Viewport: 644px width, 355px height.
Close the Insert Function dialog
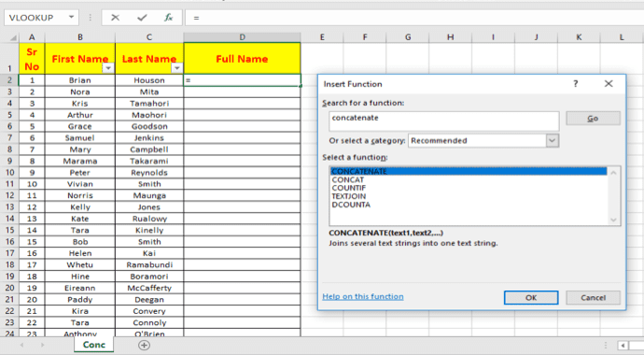point(609,84)
